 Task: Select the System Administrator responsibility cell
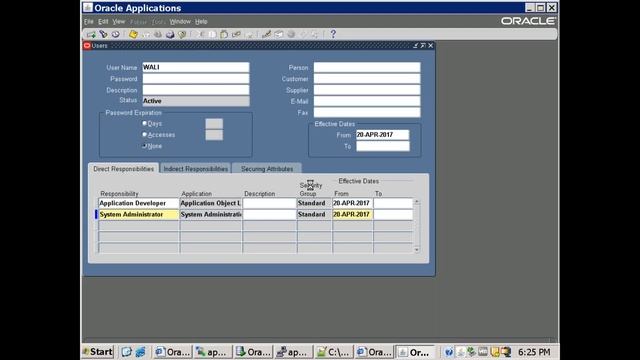click(138, 214)
